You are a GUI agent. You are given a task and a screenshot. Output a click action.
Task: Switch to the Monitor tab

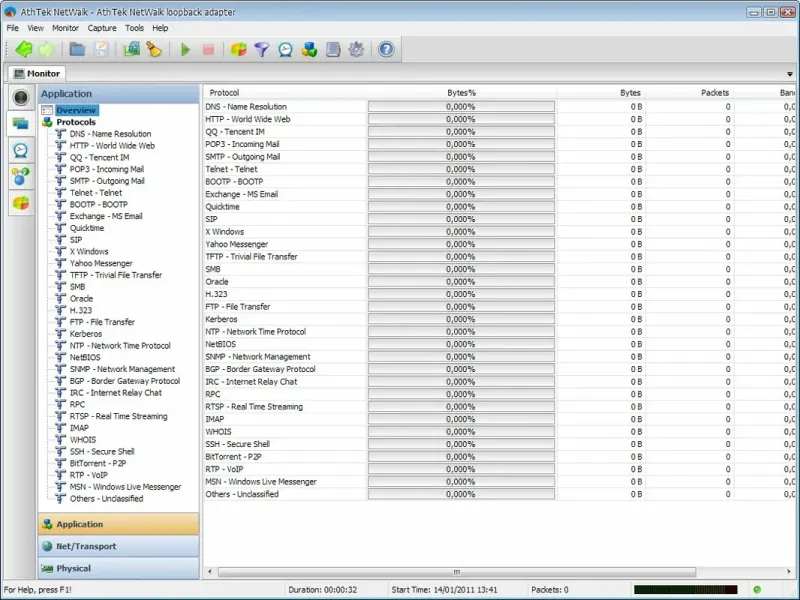point(36,73)
